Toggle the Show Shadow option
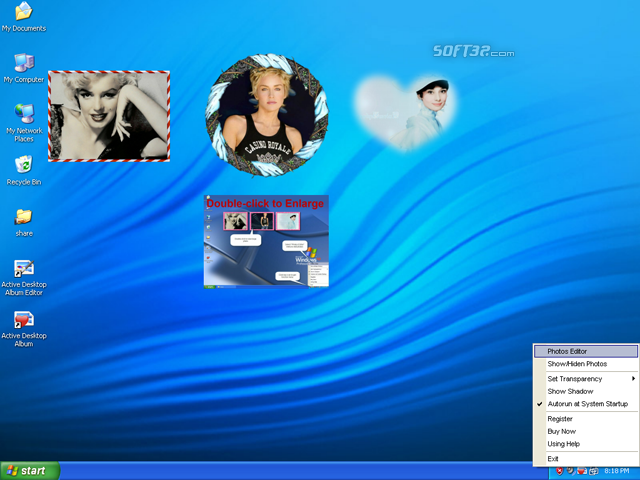This screenshot has height=480, width=640. [586, 391]
